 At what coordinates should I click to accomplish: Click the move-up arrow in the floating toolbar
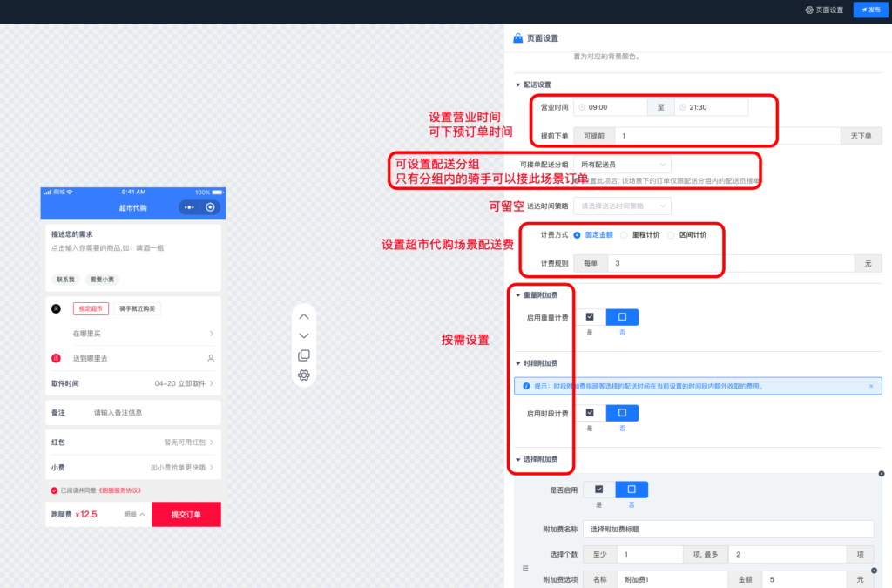[x=303, y=316]
